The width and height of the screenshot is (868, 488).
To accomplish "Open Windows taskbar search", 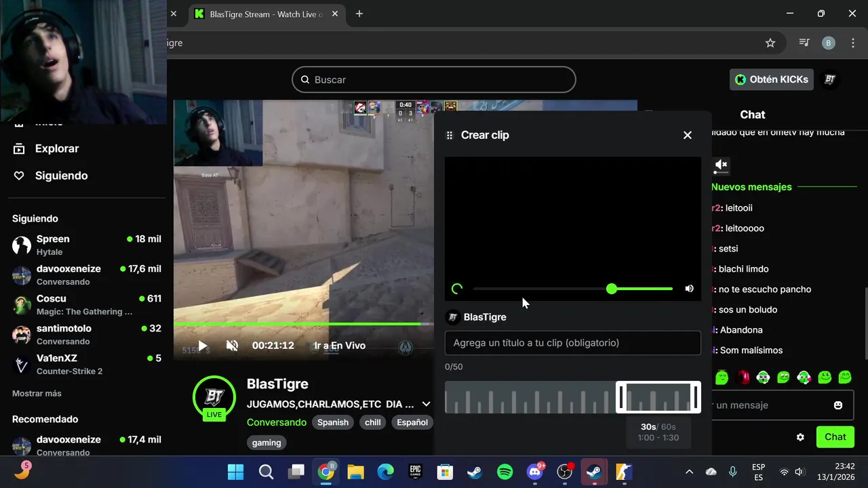I will click(x=267, y=472).
